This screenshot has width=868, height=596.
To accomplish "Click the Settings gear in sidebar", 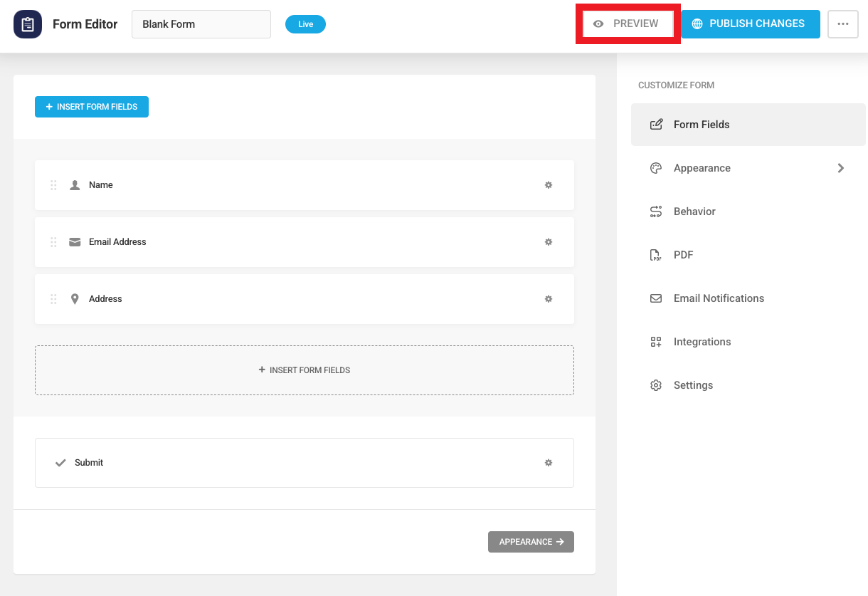I will coord(655,385).
